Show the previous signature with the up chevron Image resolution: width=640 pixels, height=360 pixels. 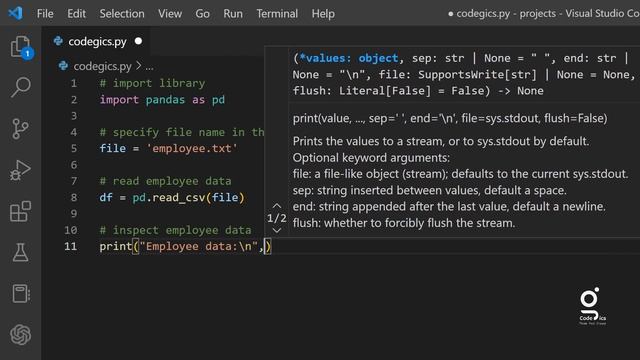point(277,205)
